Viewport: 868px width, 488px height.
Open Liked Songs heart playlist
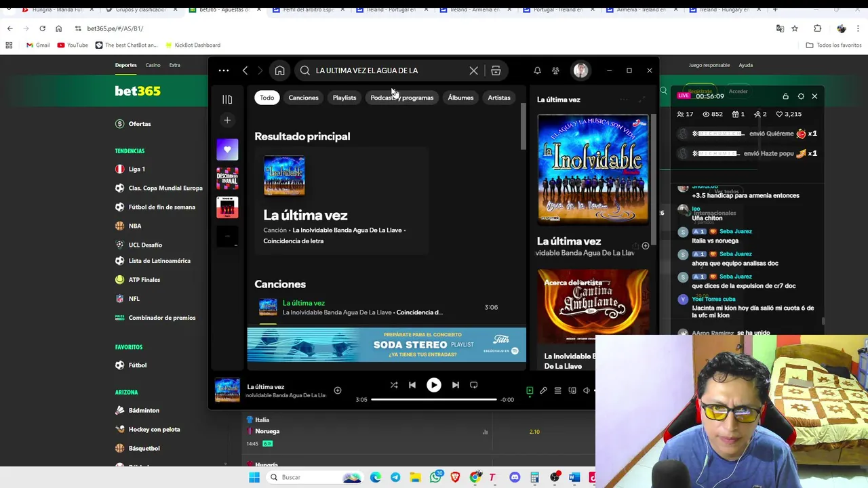[227, 149]
